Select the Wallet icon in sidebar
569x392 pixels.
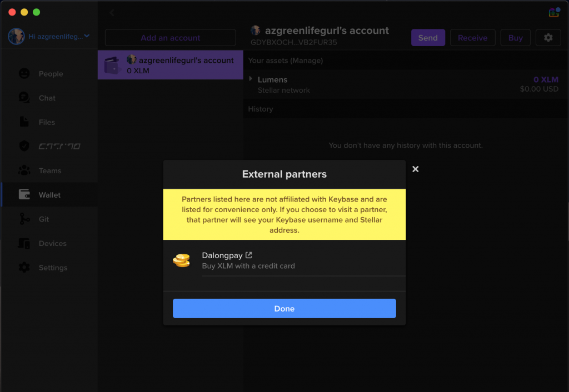(x=24, y=194)
